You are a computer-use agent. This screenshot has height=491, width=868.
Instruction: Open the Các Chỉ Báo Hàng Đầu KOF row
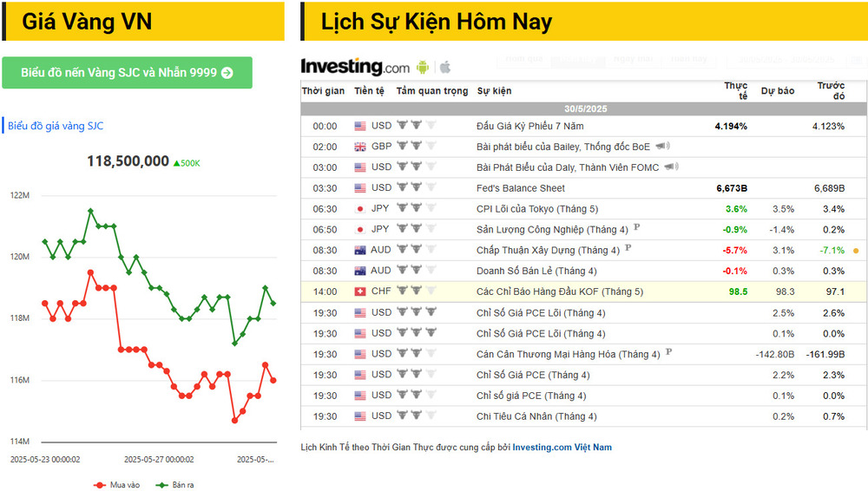[x=583, y=291]
